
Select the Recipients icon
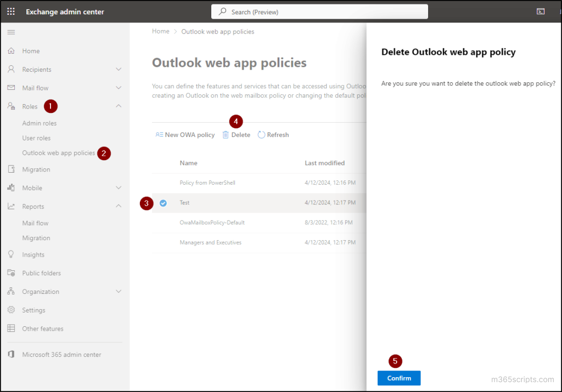click(x=12, y=69)
